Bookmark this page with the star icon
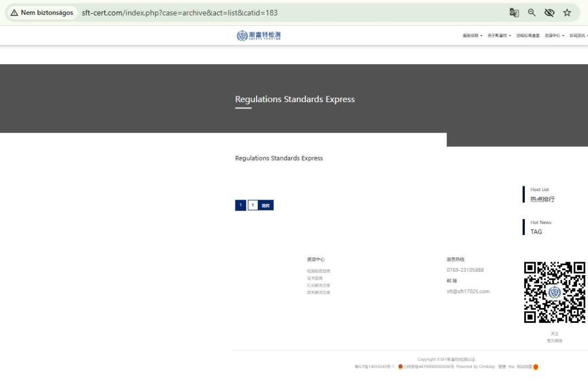Screen dimensions: 588x386 (x=567, y=13)
